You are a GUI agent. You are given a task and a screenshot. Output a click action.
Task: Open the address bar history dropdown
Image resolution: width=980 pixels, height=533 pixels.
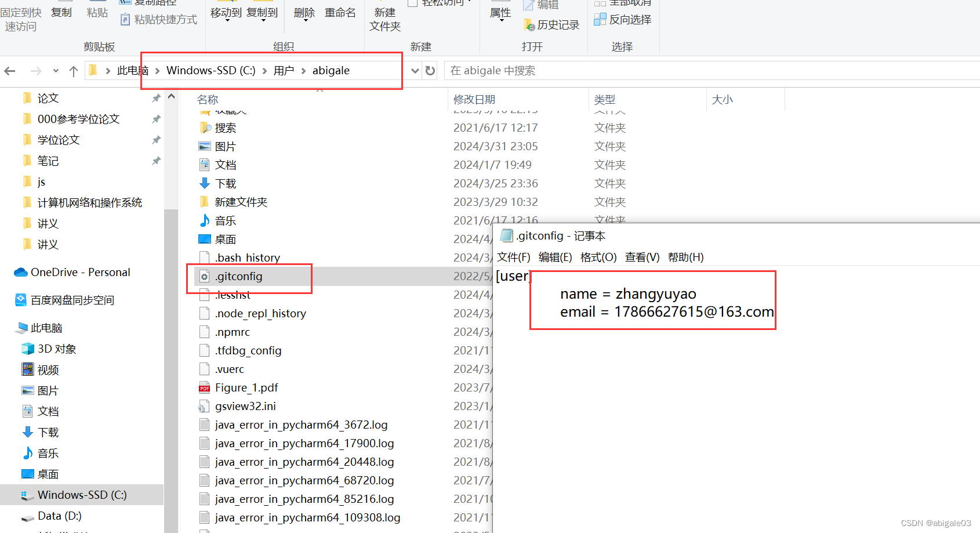pyautogui.click(x=414, y=70)
